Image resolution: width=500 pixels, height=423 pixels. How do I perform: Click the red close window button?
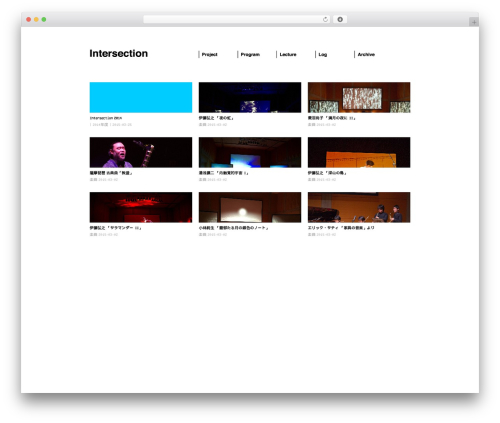coord(29,20)
